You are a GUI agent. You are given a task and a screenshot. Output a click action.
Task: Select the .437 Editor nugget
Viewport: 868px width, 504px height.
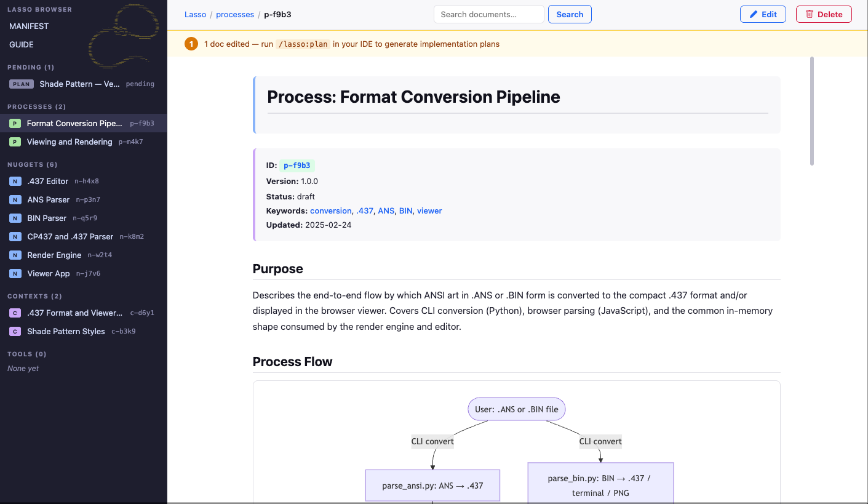[48, 182]
